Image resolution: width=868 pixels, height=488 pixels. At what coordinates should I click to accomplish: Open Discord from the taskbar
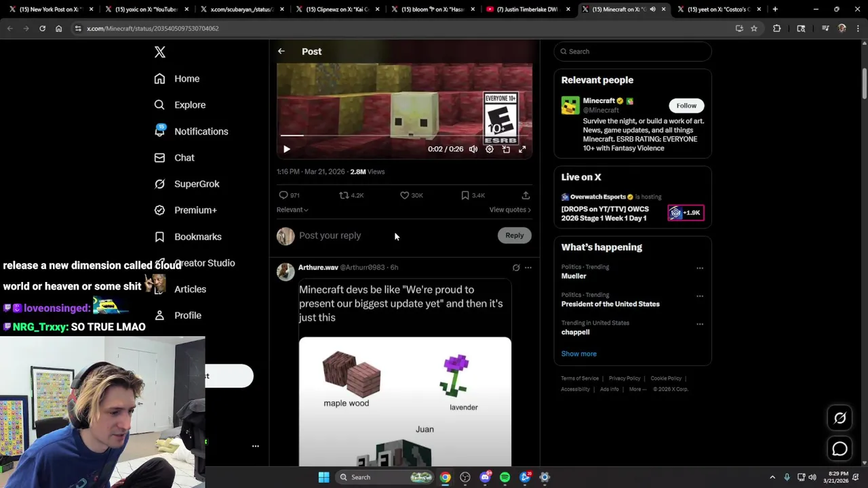(486, 477)
